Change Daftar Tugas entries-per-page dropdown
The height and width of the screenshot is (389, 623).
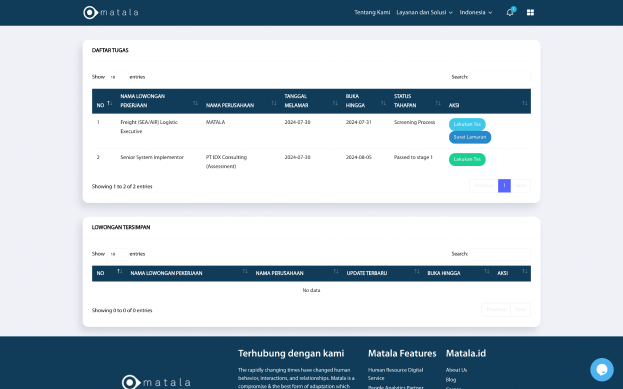click(117, 77)
